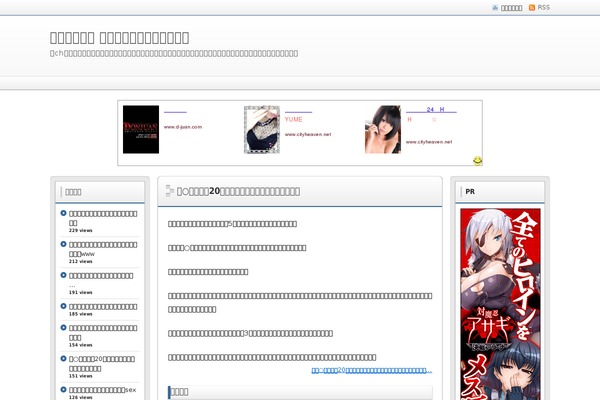Click the bullet icon of the 126 views post
Viewport: 600px width, 400px height.
click(64, 390)
